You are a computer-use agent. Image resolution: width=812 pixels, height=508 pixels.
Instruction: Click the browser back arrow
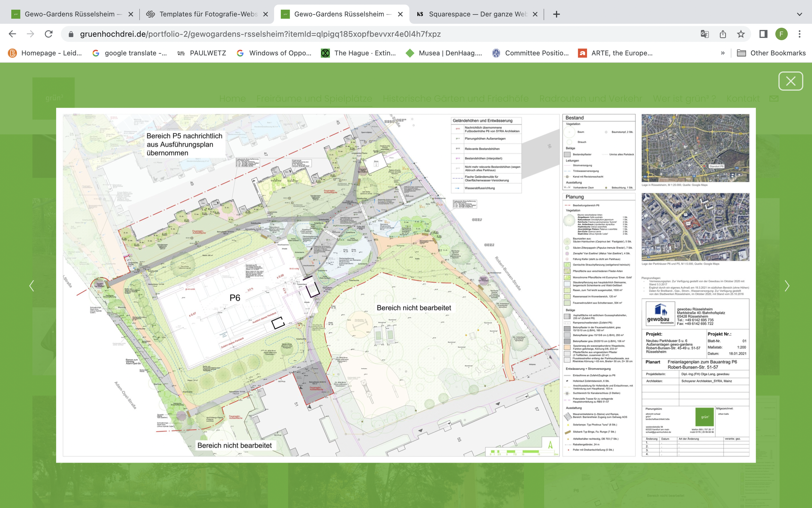click(x=12, y=34)
